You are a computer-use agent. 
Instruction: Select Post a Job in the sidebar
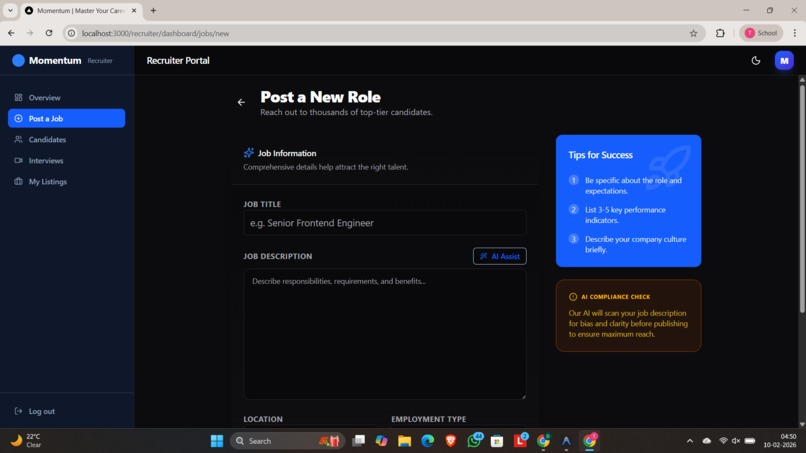(x=66, y=118)
